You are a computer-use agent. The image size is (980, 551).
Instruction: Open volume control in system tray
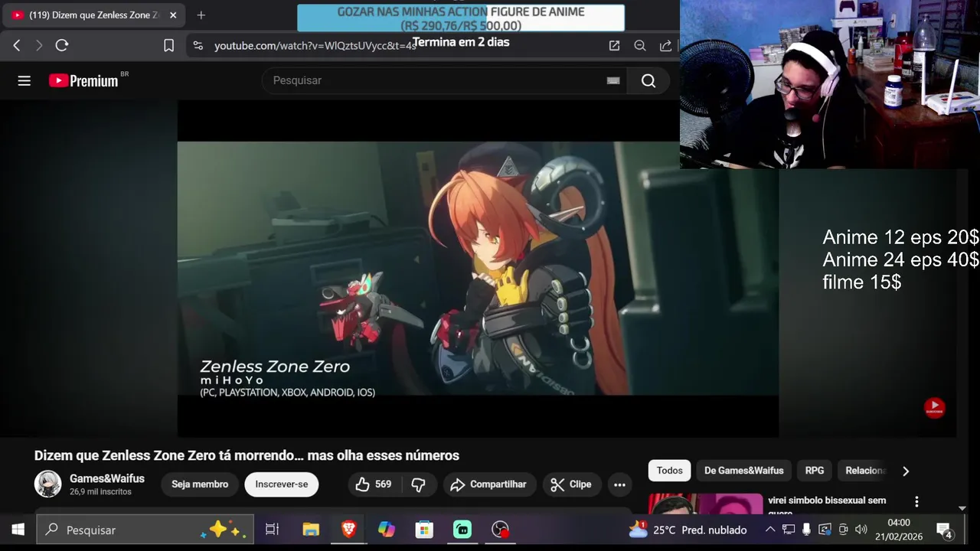861,530
